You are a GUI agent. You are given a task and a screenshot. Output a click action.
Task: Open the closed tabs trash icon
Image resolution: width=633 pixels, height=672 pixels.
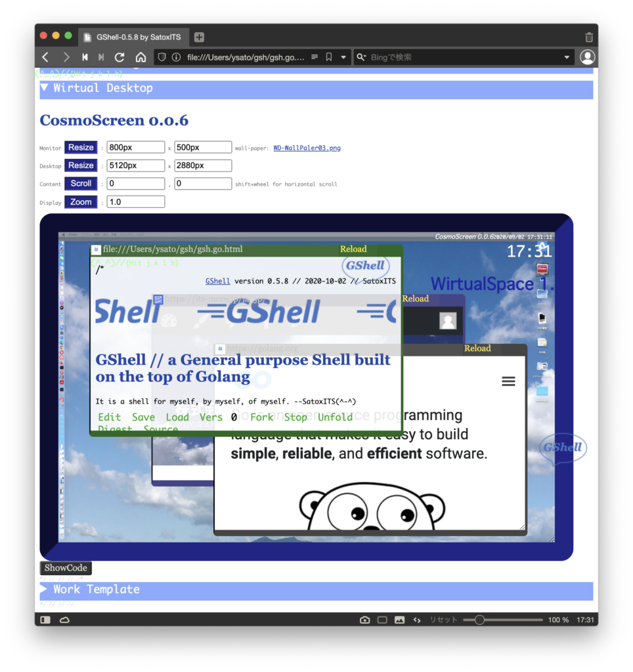[x=588, y=37]
